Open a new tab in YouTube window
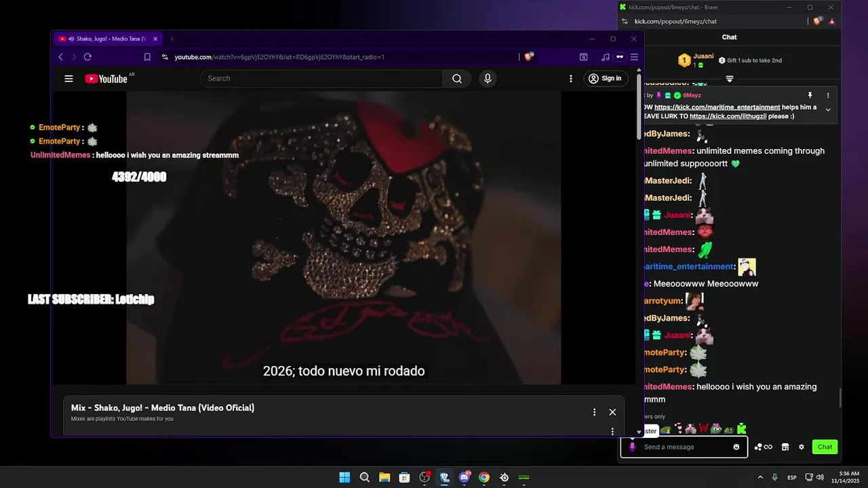The image size is (868, 488). click(172, 39)
